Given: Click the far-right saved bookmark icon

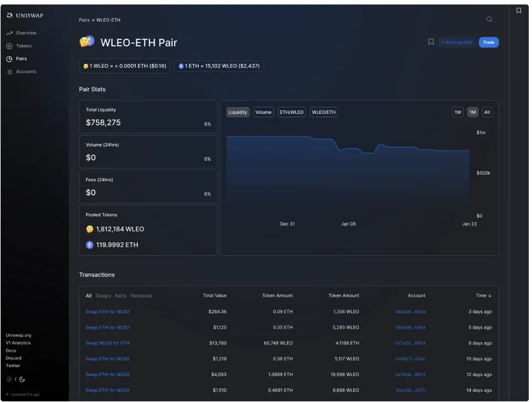Looking at the screenshot, I should tap(518, 10).
